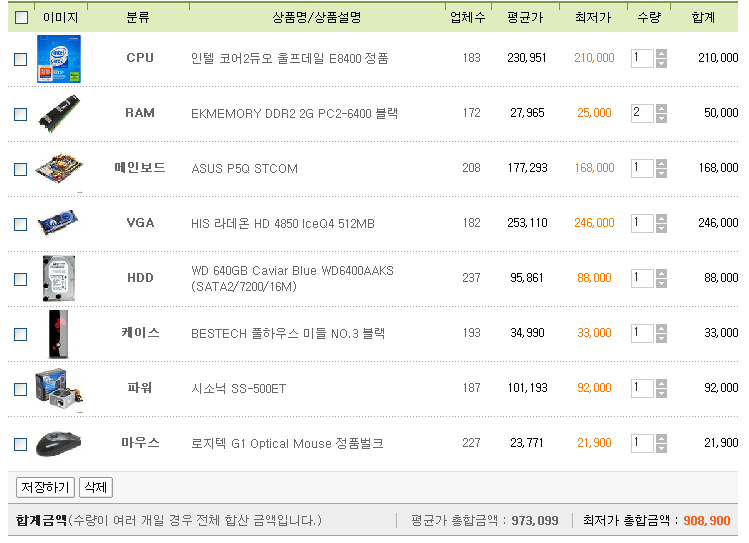This screenshot has width=749, height=543.
Task: Open the EKMEMORY DDR2 2G PC2-6400 블랙 product name
Action: tap(294, 113)
